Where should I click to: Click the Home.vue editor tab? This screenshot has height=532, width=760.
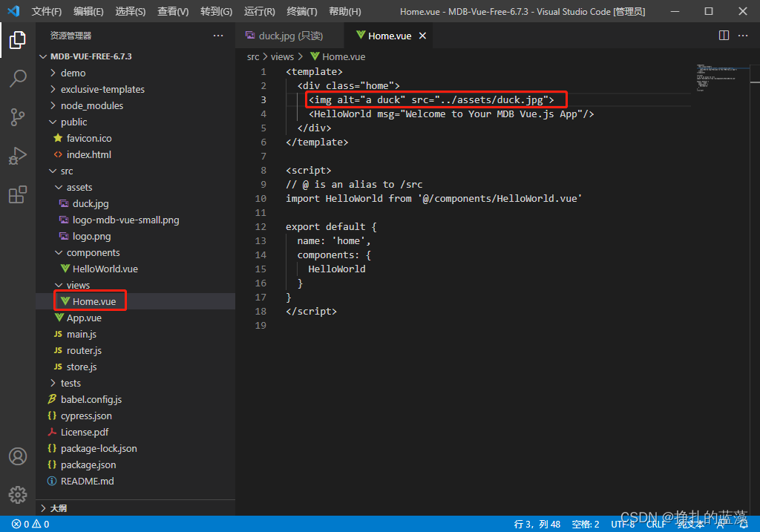(x=390, y=36)
